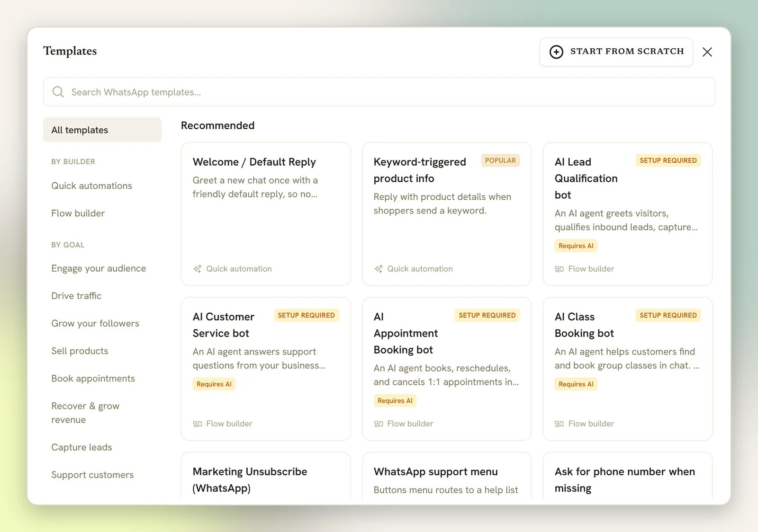Click Requires AI tag on AI Customer Service
This screenshot has width=758, height=532.
pos(214,384)
